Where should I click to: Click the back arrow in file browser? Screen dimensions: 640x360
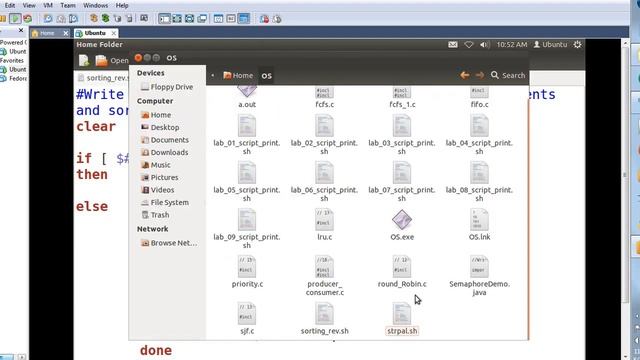(x=464, y=75)
